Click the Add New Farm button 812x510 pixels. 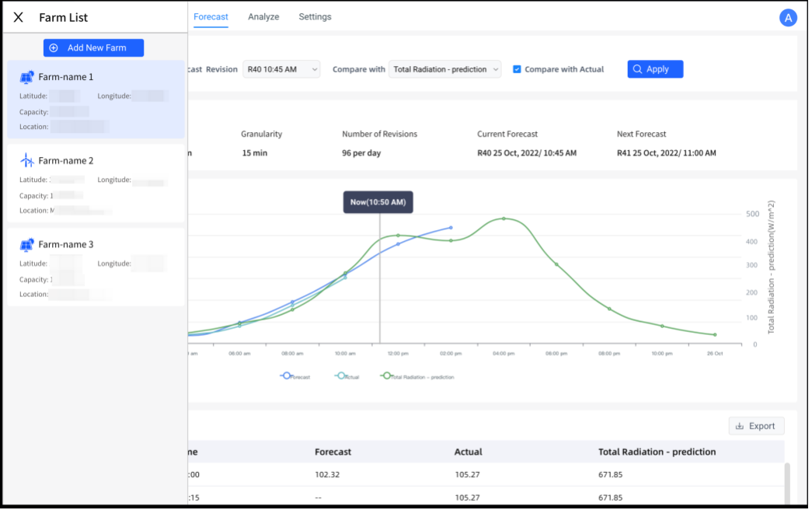(x=94, y=47)
